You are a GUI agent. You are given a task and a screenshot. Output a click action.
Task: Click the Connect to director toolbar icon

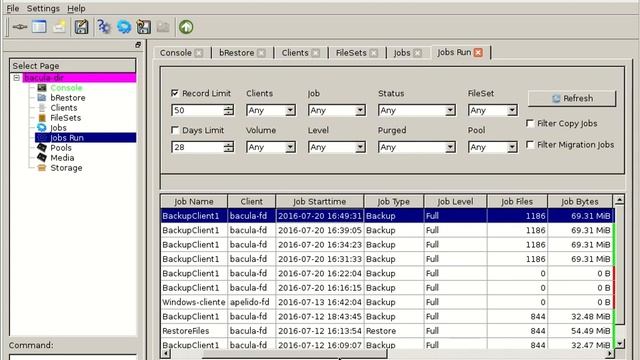20,27
